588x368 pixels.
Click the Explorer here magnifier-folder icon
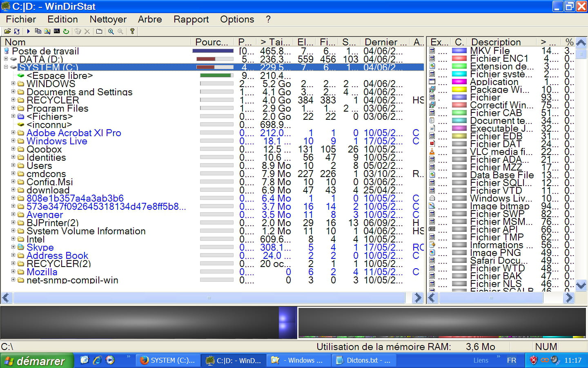[47, 31]
